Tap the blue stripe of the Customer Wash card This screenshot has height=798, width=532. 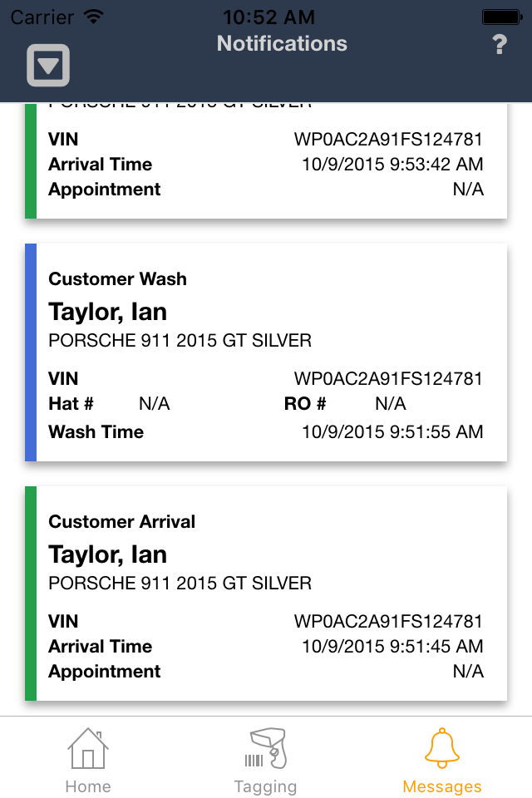(31, 352)
